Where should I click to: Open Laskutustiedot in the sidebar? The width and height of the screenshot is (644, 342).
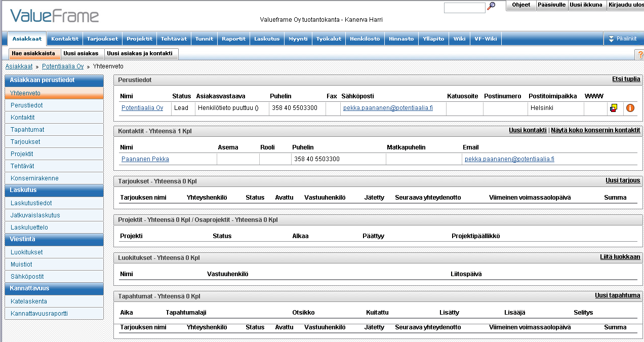54,203
